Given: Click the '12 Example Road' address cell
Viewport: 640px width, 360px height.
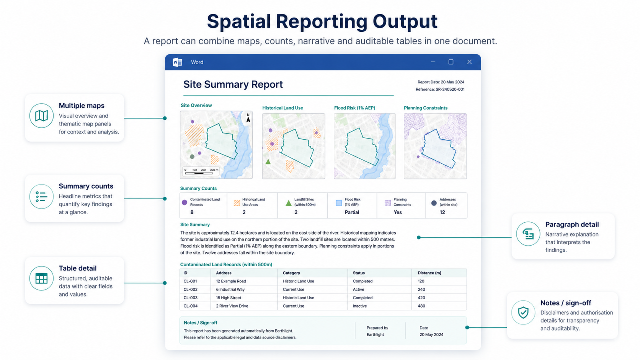Looking at the screenshot, I should tap(231, 281).
